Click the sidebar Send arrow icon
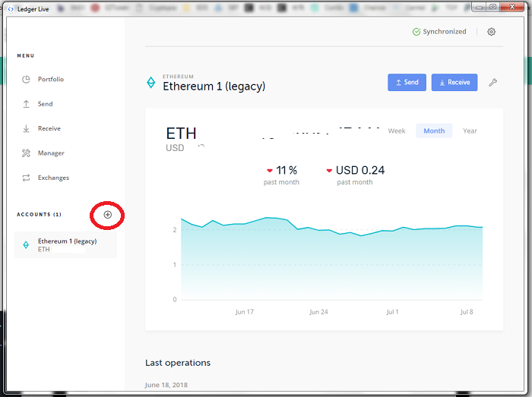 26,104
